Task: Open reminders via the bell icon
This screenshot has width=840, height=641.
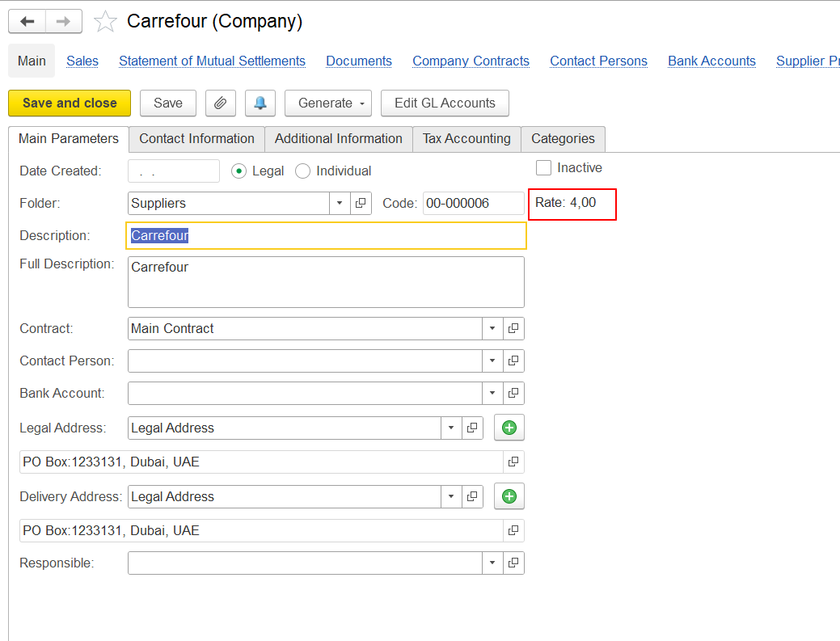Action: coord(260,103)
